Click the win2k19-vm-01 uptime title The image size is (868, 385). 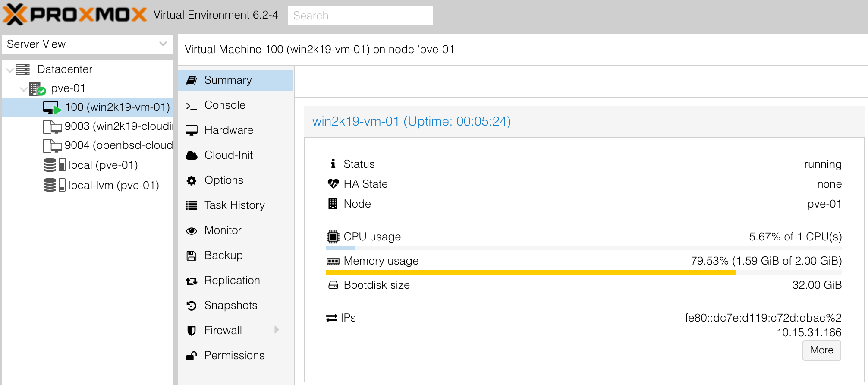tap(412, 121)
